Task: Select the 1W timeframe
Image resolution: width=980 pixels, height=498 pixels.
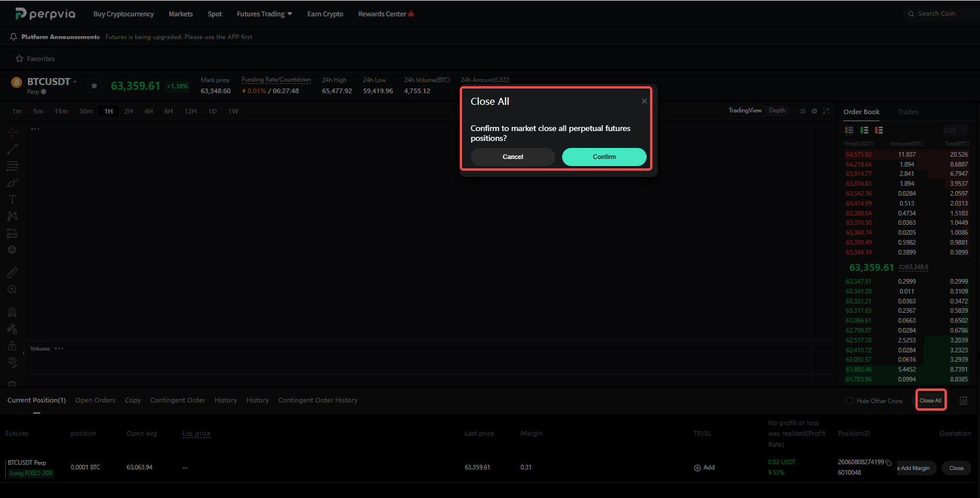Action: click(x=233, y=111)
